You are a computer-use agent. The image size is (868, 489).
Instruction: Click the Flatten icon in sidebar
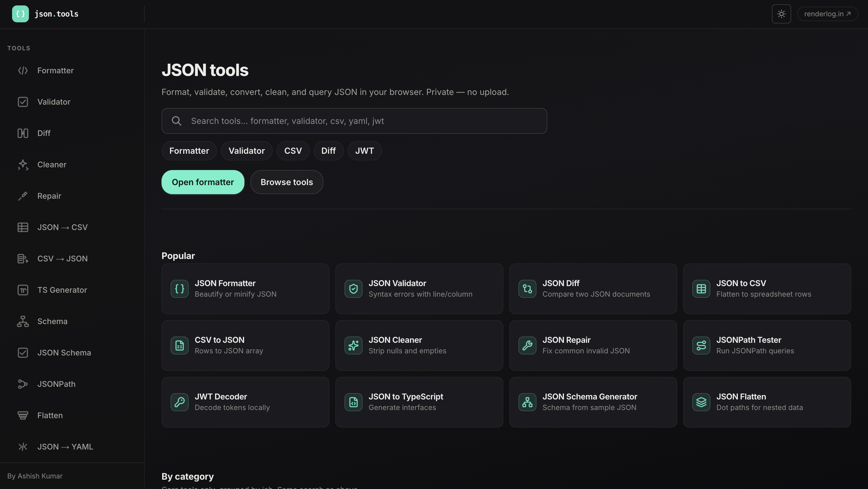tap(23, 415)
